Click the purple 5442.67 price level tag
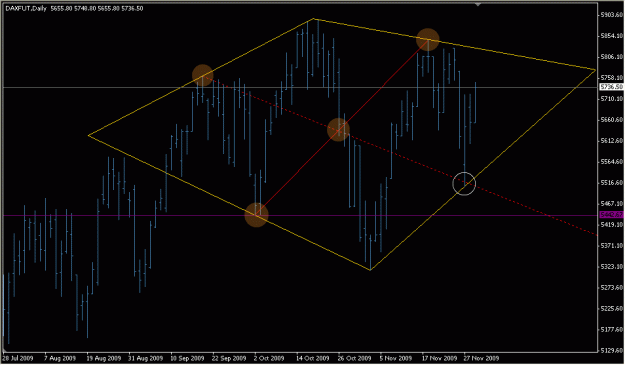625x365 pixels. coord(612,215)
